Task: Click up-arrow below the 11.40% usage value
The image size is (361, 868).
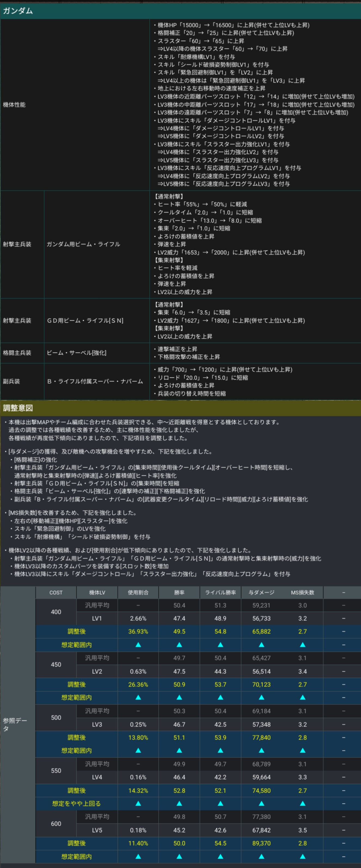Action: 138,857
